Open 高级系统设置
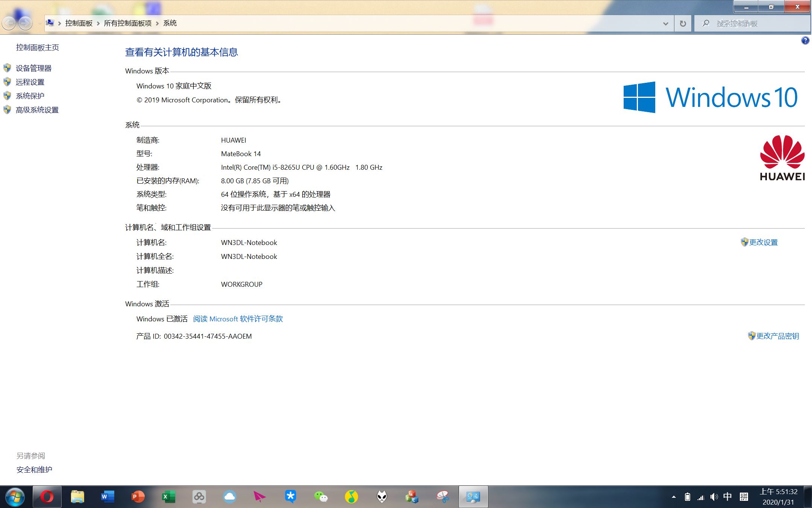 (x=37, y=110)
